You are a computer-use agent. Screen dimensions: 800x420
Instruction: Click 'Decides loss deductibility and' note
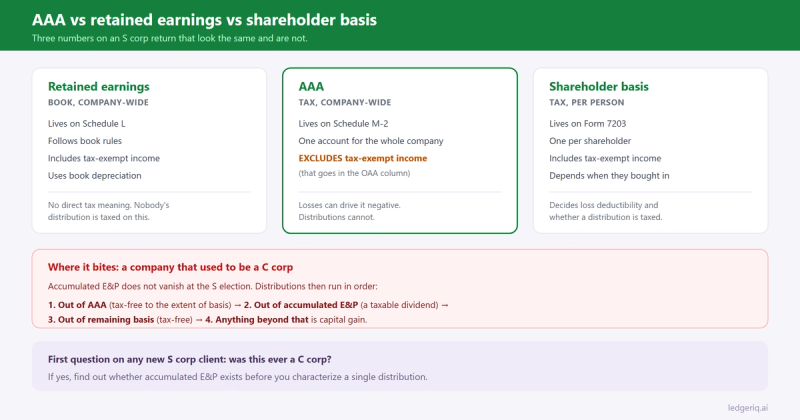604,205
